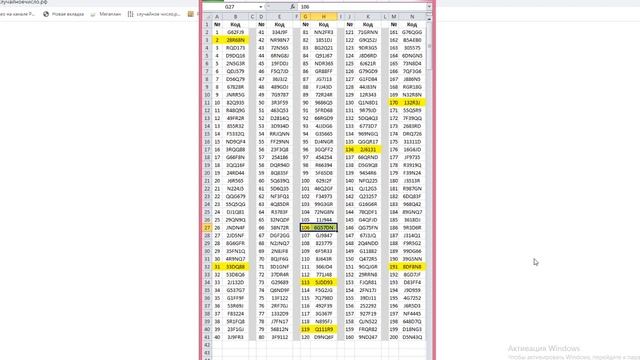Click the icon before случайное число bookmark
This screenshot has height=360, width=640.
tap(130, 14)
